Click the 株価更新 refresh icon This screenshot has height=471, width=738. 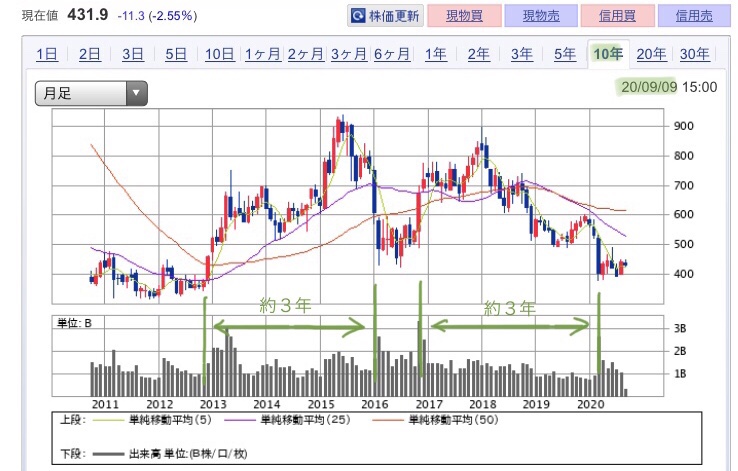(x=358, y=16)
